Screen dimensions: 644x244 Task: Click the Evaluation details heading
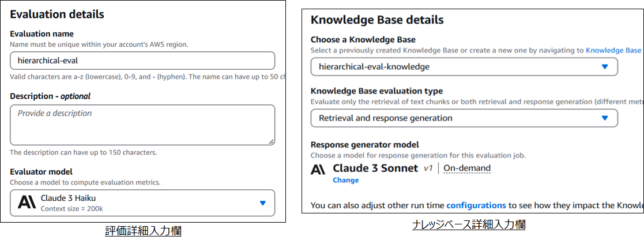pyautogui.click(x=57, y=14)
